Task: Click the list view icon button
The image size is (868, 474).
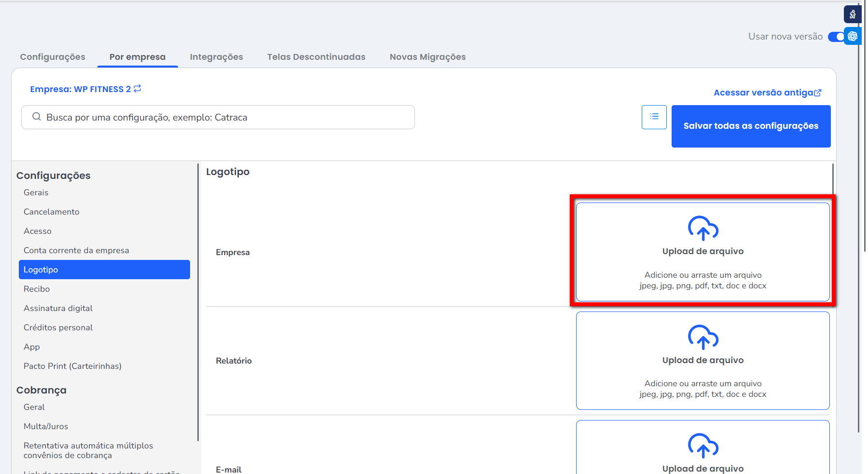Action: click(x=654, y=117)
